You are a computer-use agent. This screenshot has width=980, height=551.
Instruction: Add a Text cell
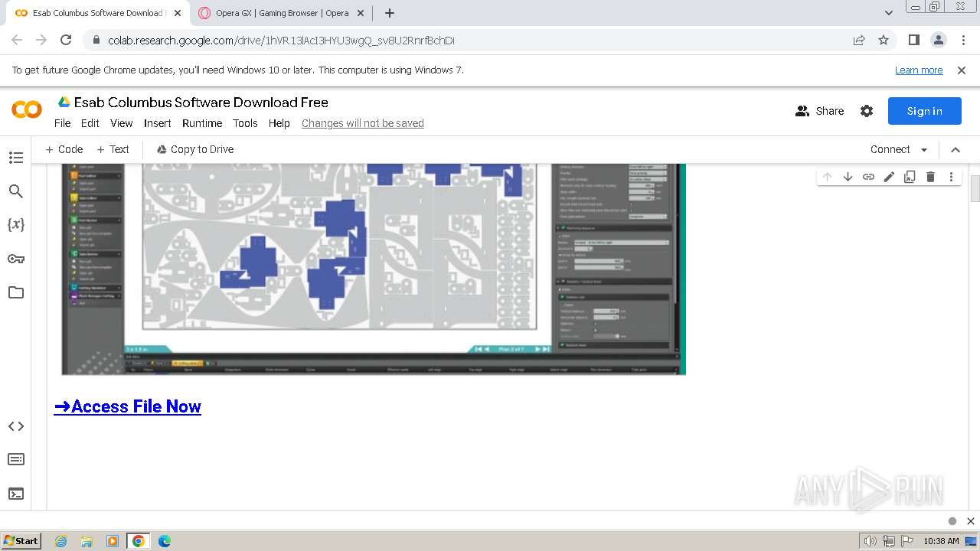pos(113,149)
